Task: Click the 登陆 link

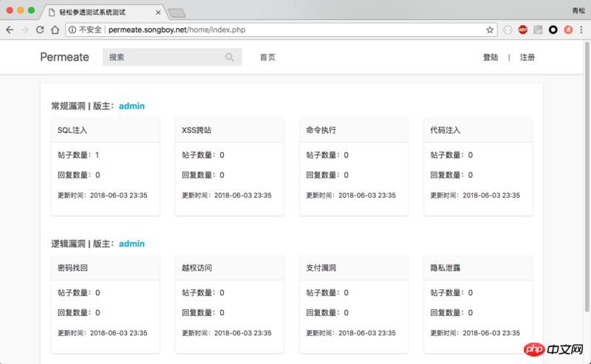Action: click(491, 57)
